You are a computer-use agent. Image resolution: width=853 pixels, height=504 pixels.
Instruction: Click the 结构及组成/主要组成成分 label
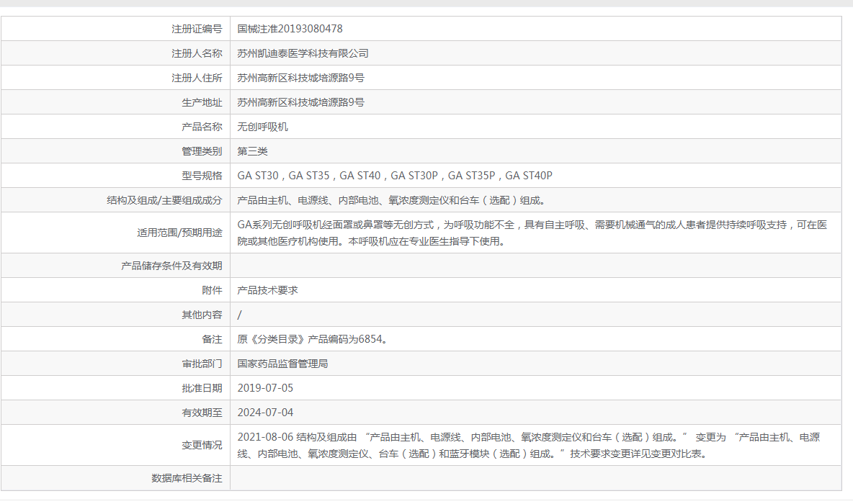click(164, 200)
